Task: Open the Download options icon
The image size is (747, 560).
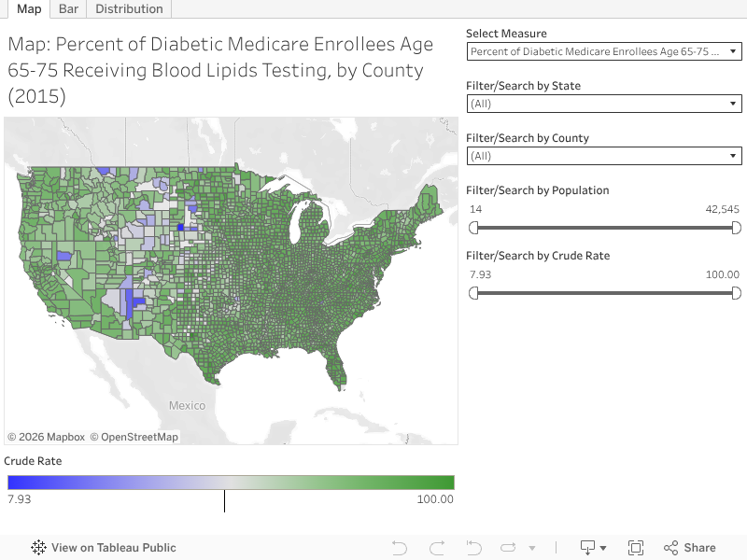Action: 588,548
